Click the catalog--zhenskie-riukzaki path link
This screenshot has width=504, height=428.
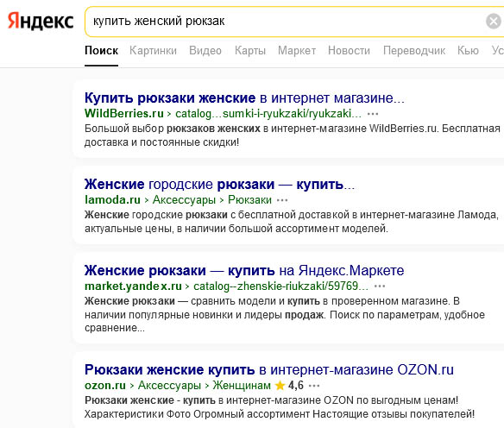(281, 286)
